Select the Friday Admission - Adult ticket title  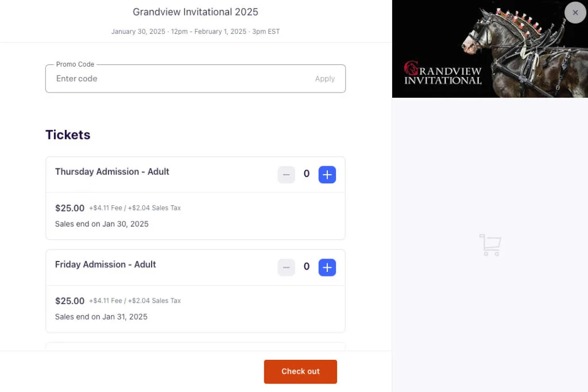point(106,264)
